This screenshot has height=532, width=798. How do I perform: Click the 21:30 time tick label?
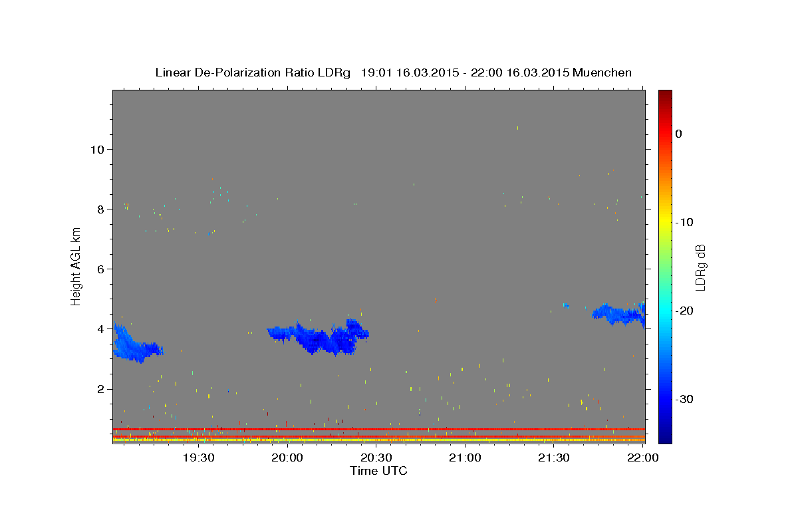coord(554,458)
